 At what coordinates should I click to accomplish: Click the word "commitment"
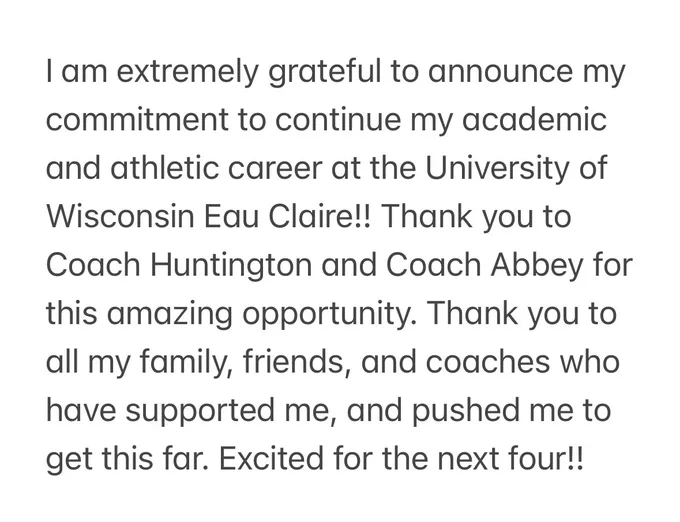pyautogui.click(x=137, y=120)
